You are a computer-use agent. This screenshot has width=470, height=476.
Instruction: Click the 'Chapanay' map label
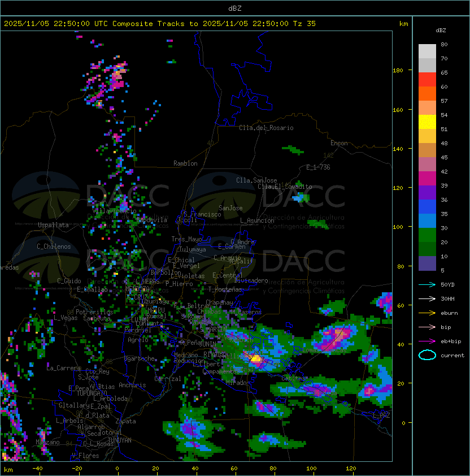tap(219, 302)
